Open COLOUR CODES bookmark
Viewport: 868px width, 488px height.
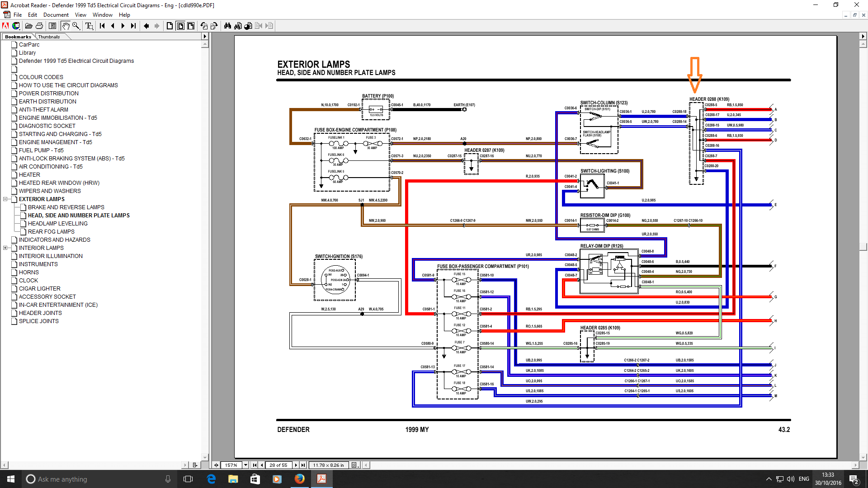coord(41,77)
